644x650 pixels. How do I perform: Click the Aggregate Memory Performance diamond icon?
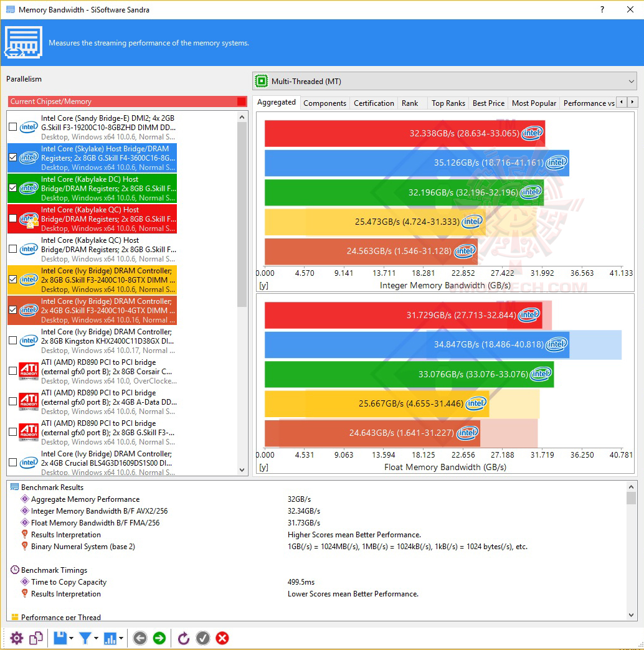25,499
